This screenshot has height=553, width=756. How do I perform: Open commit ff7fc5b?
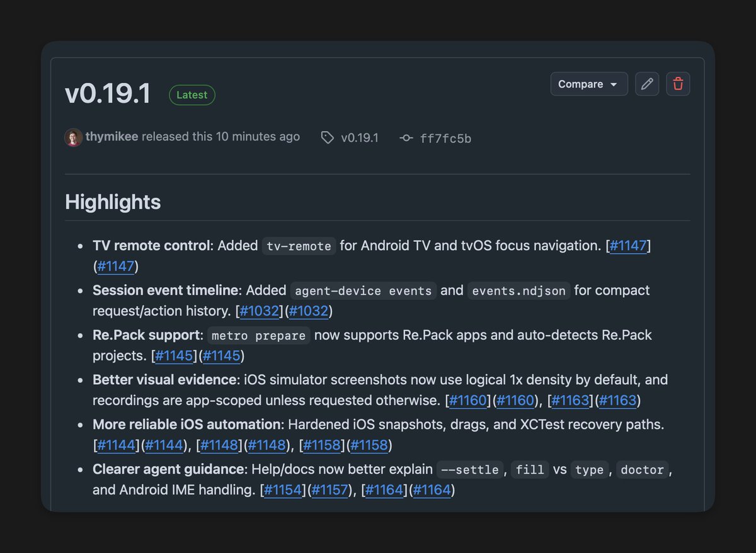[445, 139]
